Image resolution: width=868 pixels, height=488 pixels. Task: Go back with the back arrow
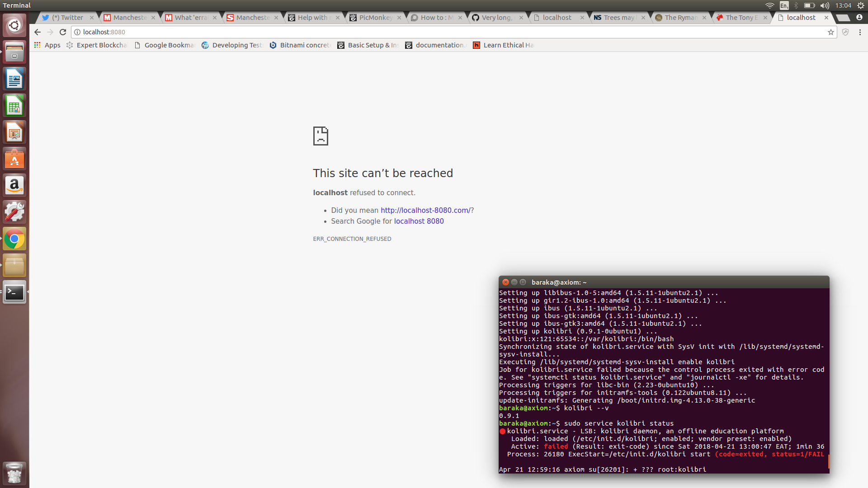[x=38, y=32]
